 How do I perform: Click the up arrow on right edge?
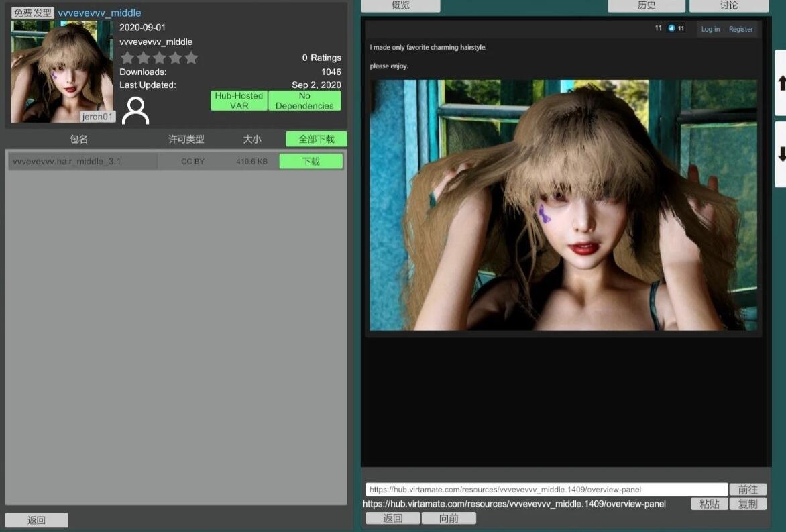pyautogui.click(x=781, y=83)
